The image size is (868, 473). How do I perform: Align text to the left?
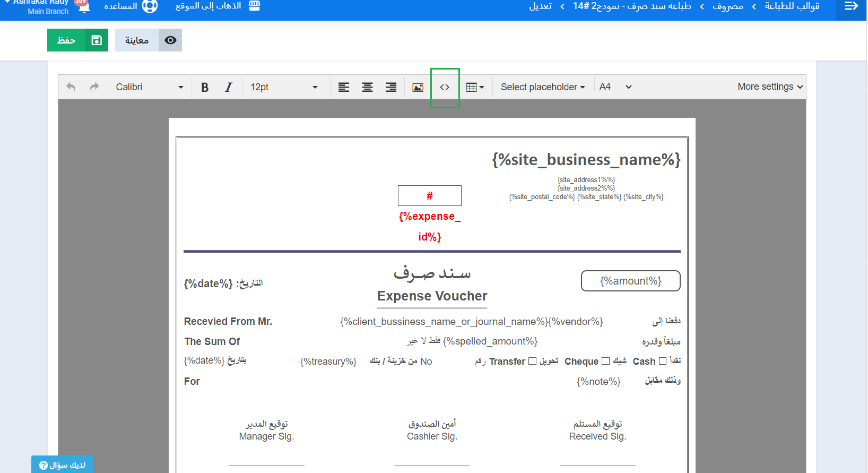click(344, 87)
